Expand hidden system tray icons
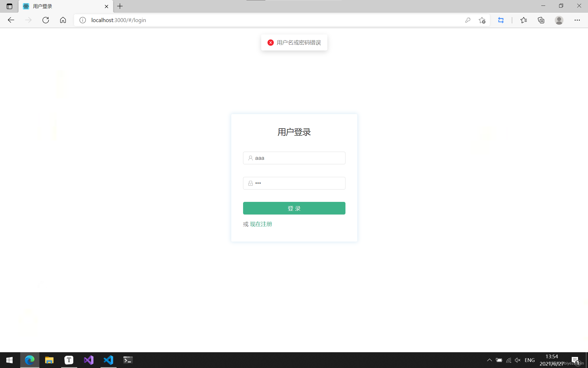The width and height of the screenshot is (588, 368). click(490, 360)
